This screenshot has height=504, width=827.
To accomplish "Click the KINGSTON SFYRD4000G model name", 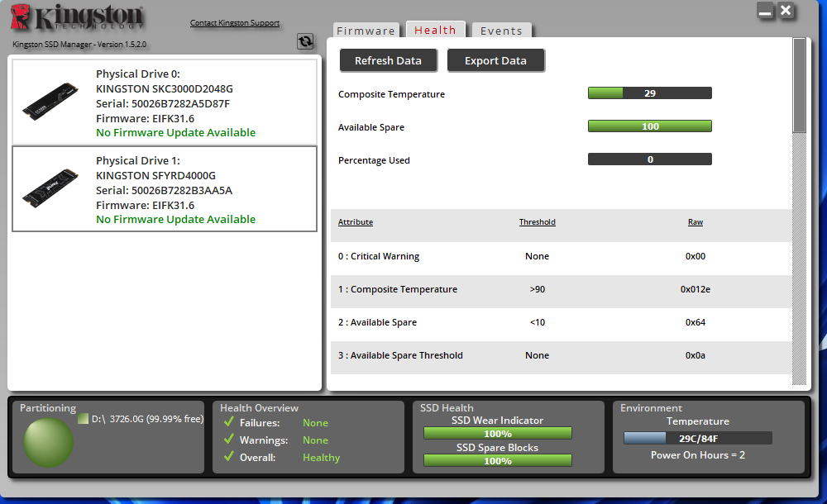I will click(155, 175).
